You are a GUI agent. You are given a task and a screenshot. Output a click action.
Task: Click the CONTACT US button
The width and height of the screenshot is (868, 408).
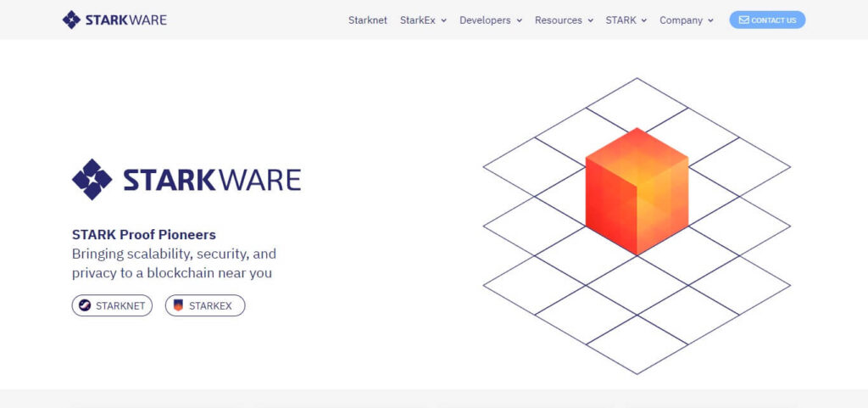(x=767, y=20)
